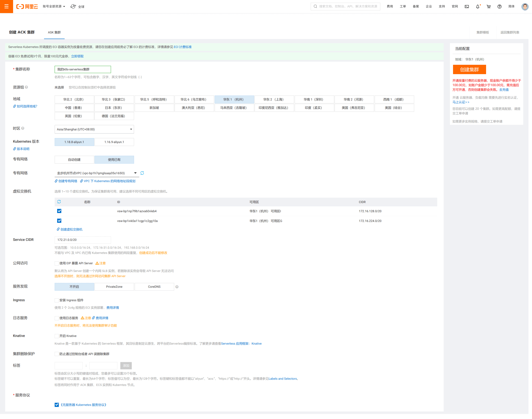Screen dimensions: 532x419
Task: Open the 创建专有网络 link
Action: (x=66, y=181)
